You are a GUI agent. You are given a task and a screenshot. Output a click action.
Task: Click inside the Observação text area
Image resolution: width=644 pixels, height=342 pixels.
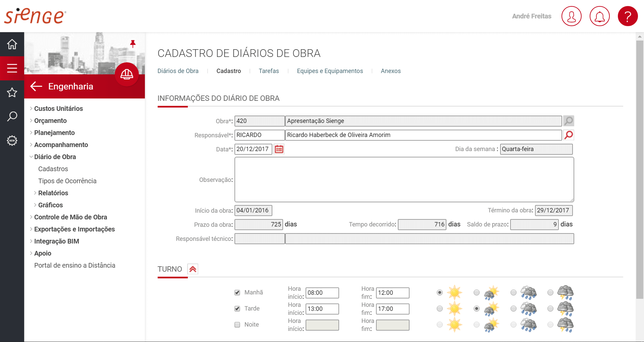pos(404,180)
